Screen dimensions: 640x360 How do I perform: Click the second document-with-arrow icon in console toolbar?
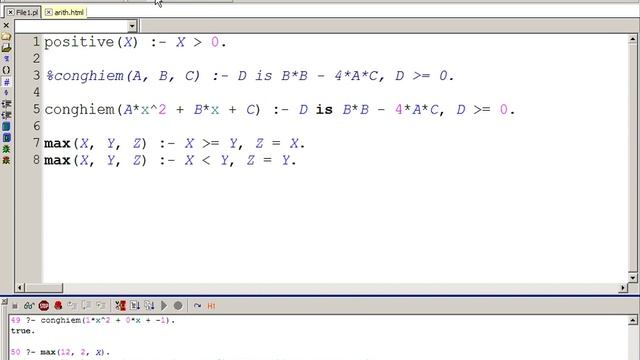pyautogui.click(x=149, y=305)
